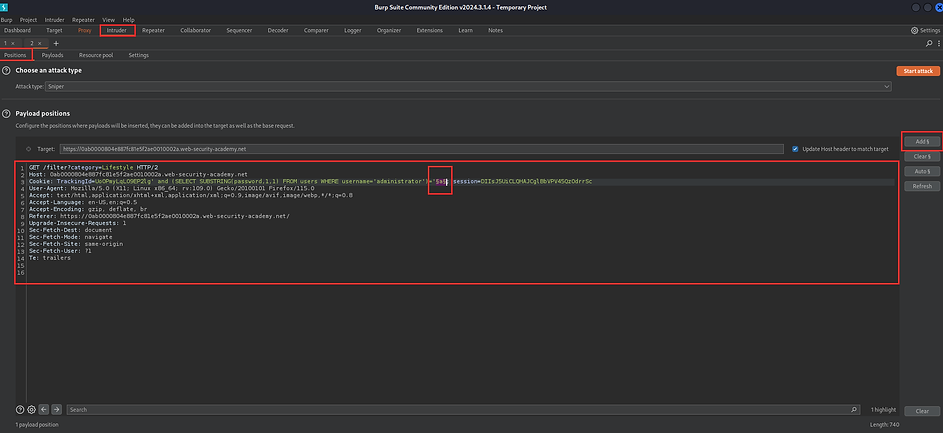Viewport: 943px width, 433px height.
Task: Switch to the Organizer tab
Action: [x=389, y=30]
